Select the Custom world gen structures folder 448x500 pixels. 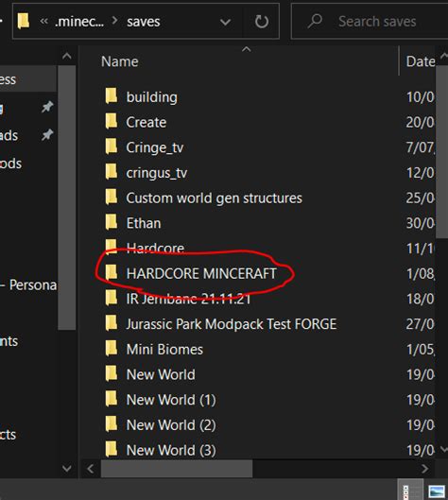tap(215, 198)
